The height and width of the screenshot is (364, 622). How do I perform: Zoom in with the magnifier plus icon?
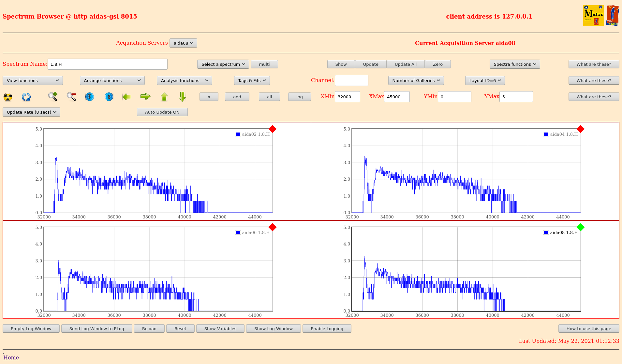(x=53, y=97)
